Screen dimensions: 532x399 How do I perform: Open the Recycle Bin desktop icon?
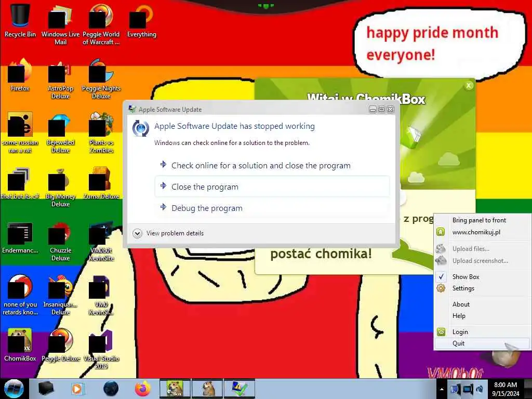20,20
